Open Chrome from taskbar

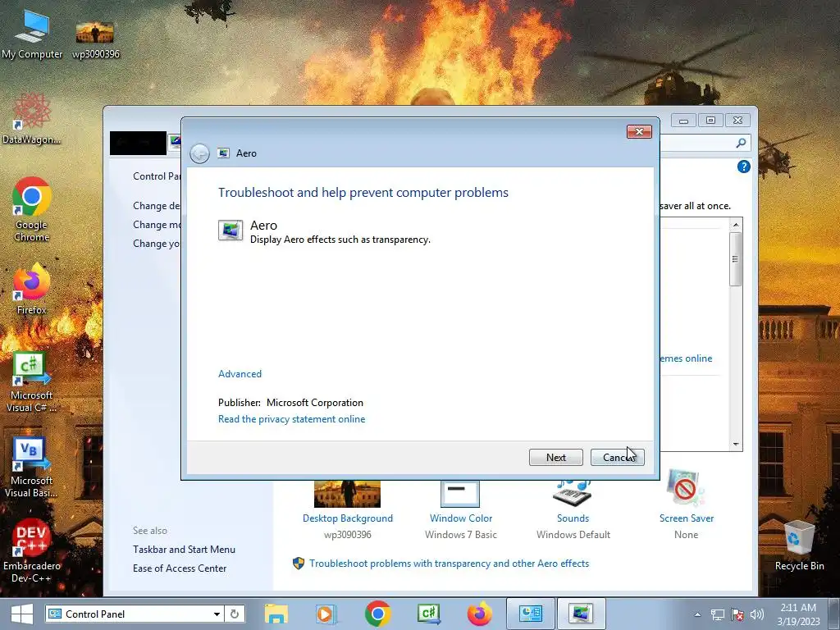[x=377, y=614]
